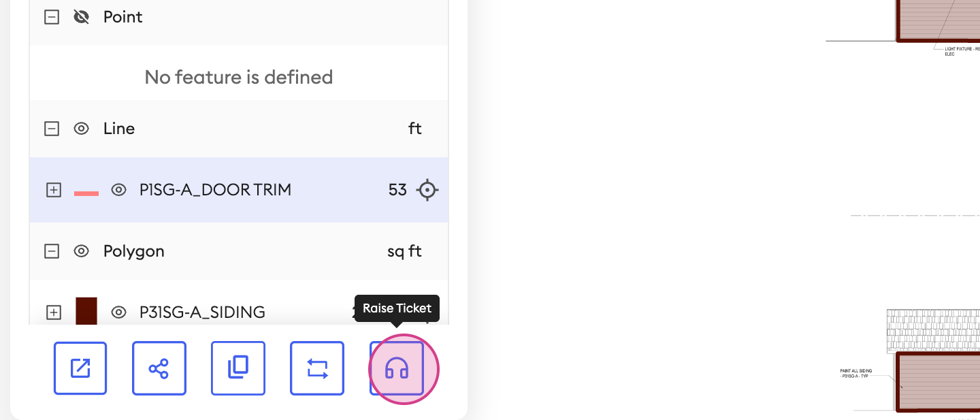980x420 pixels.
Task: Collapse the Line group
Action: click(52, 129)
